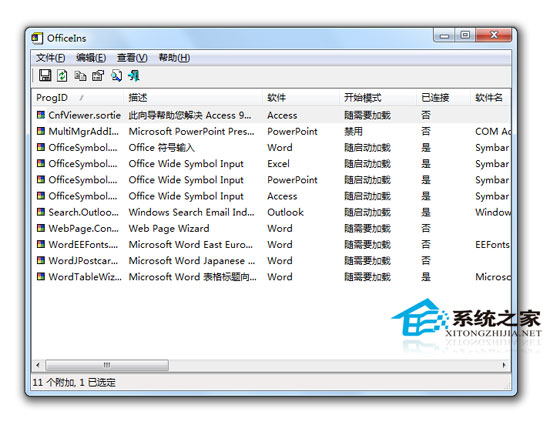Click 'Microsoft PowerPoint Pres...' description cell
The width and height of the screenshot is (550, 425).
pos(191,131)
